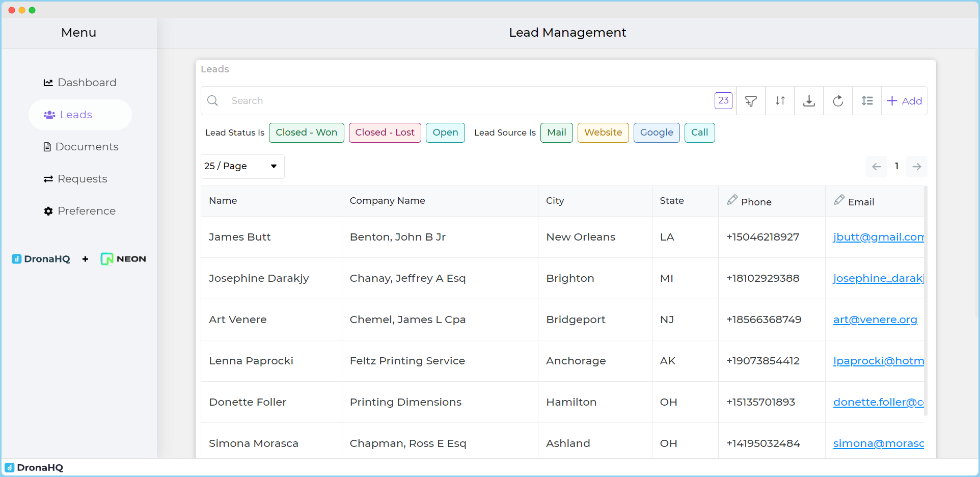Click the pencil icon beside Email header
This screenshot has width=980, height=477.
839,200
